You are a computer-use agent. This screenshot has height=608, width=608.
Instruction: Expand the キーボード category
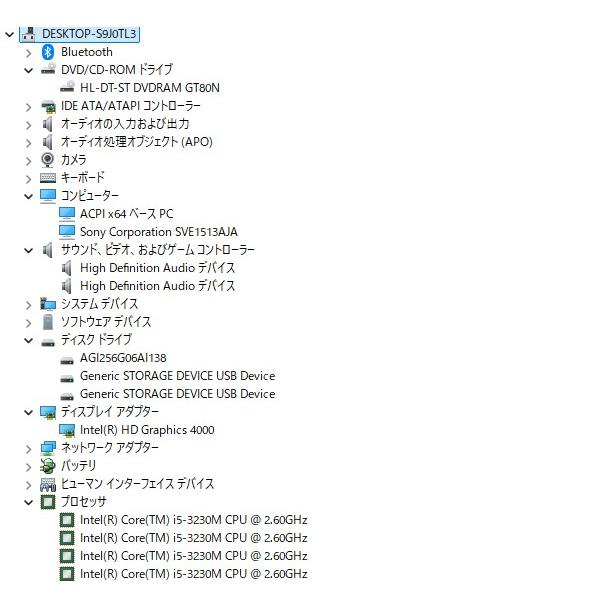click(x=28, y=179)
